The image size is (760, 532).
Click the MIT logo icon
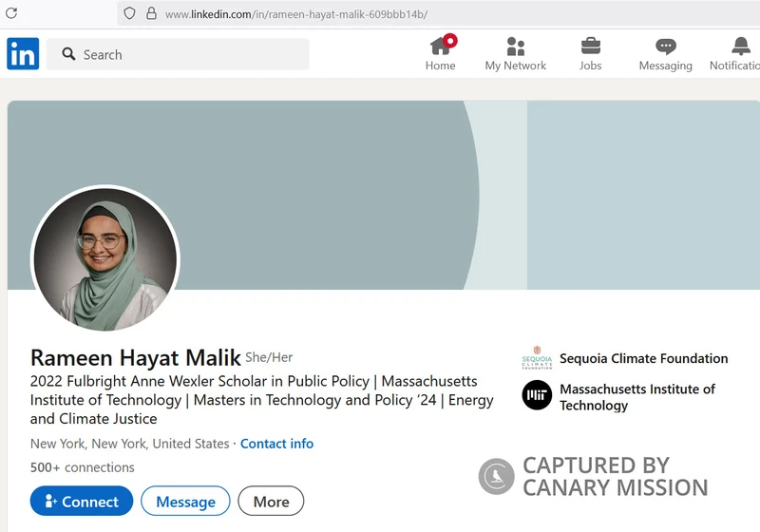pos(537,395)
